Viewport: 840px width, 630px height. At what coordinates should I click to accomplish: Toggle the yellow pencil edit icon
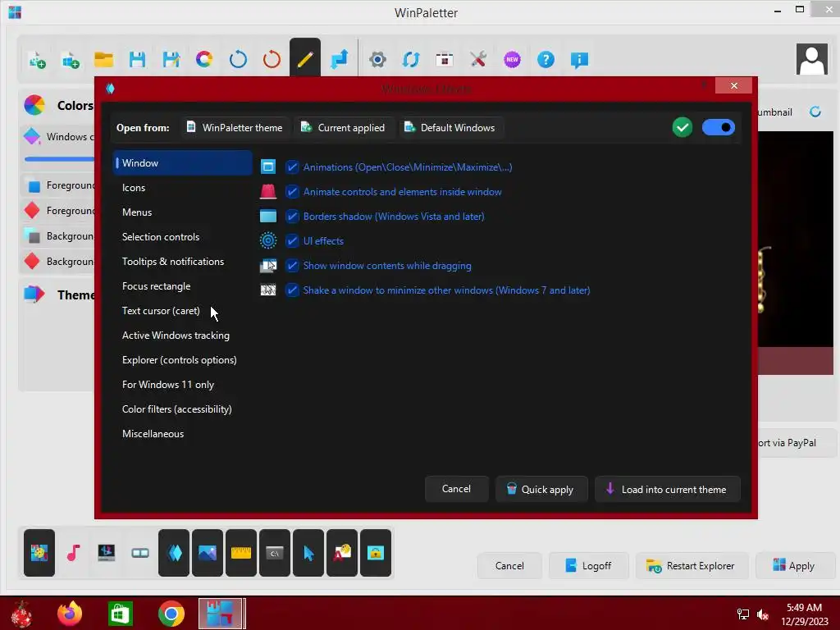pyautogui.click(x=305, y=58)
